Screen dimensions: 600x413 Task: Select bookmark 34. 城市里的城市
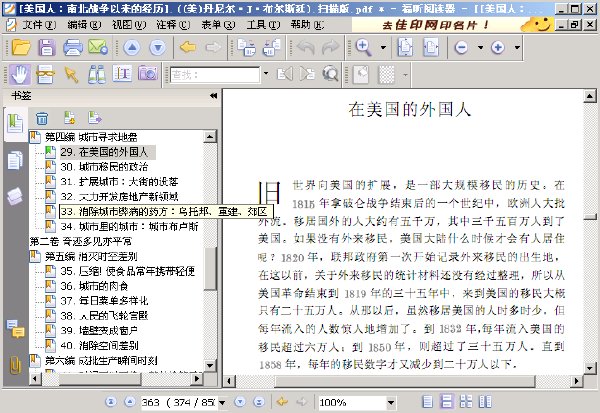click(129, 227)
